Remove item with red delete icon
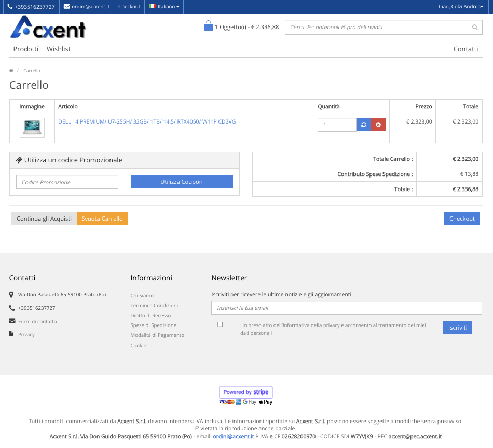Viewport: 493px width, 448px height. pos(378,125)
